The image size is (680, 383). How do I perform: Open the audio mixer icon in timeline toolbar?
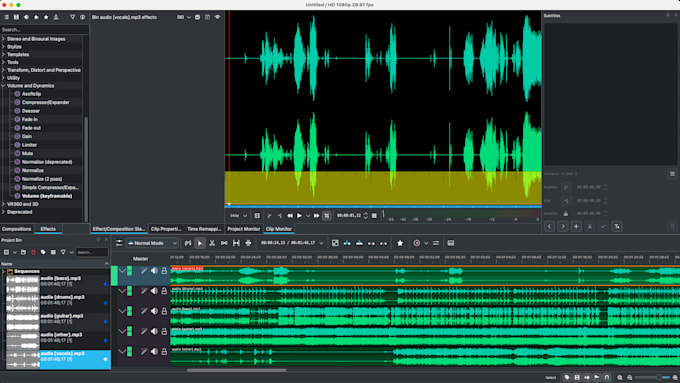(x=436, y=243)
